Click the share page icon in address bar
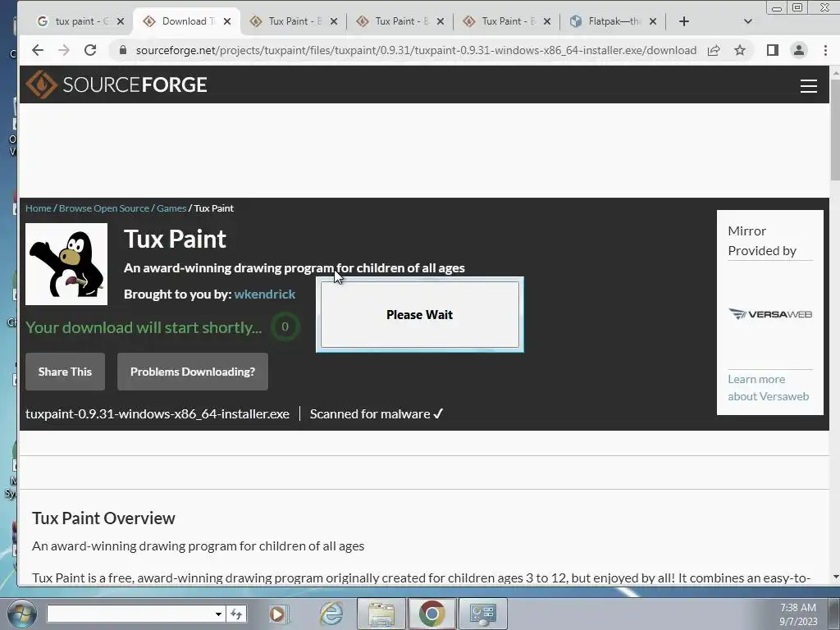The height and width of the screenshot is (630, 840). click(x=714, y=50)
